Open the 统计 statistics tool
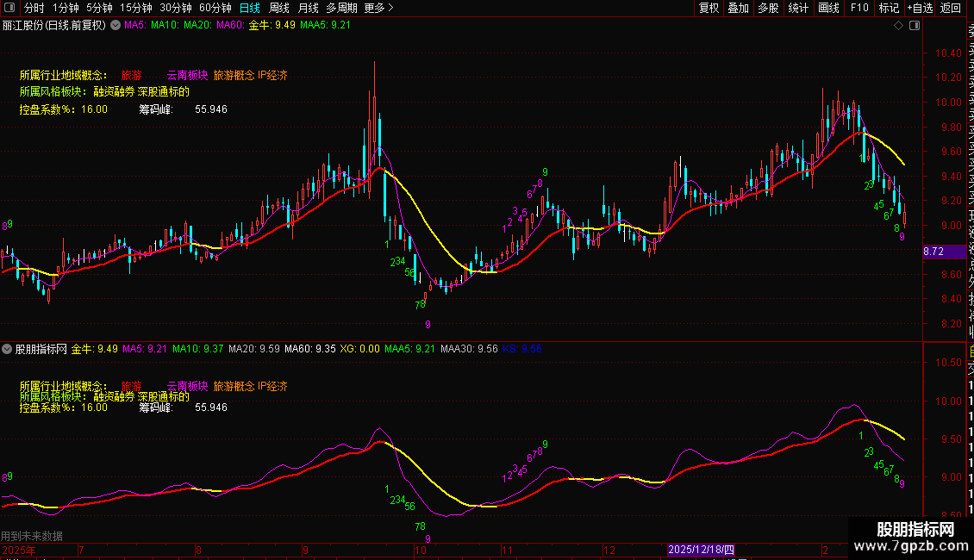This screenshot has width=974, height=560. click(x=798, y=8)
